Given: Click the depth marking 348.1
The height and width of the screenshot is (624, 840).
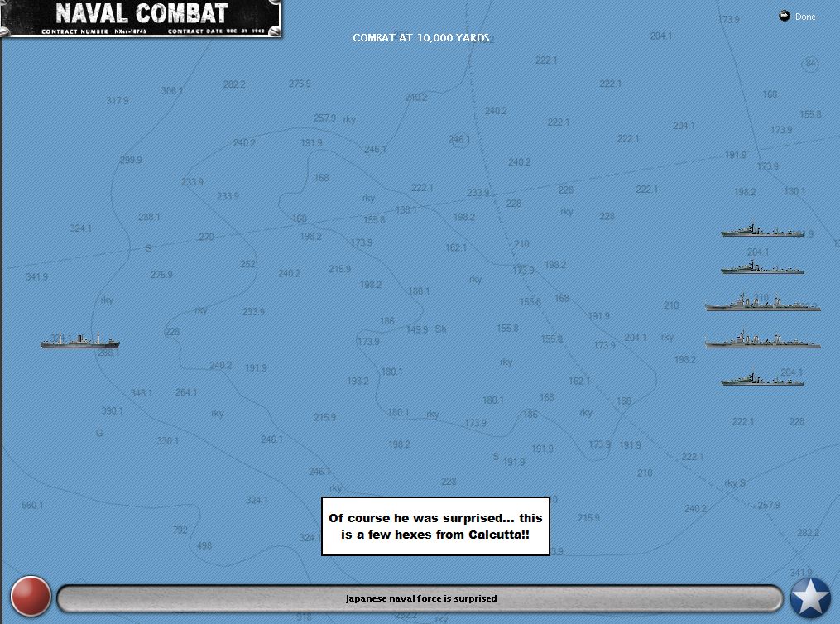Looking at the screenshot, I should coord(141,393).
